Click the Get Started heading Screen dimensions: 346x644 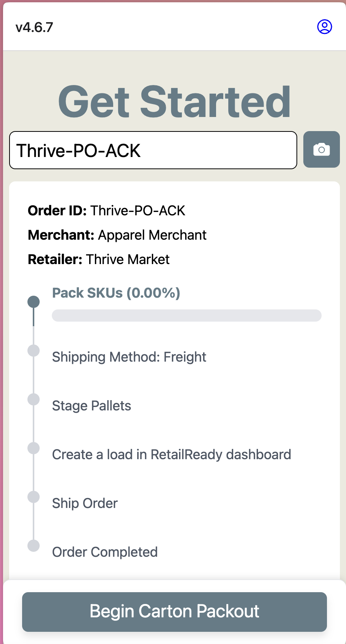point(175,102)
